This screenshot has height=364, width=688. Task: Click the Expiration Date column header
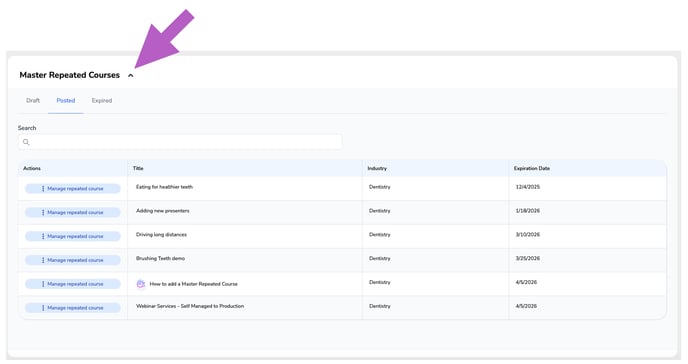click(532, 168)
